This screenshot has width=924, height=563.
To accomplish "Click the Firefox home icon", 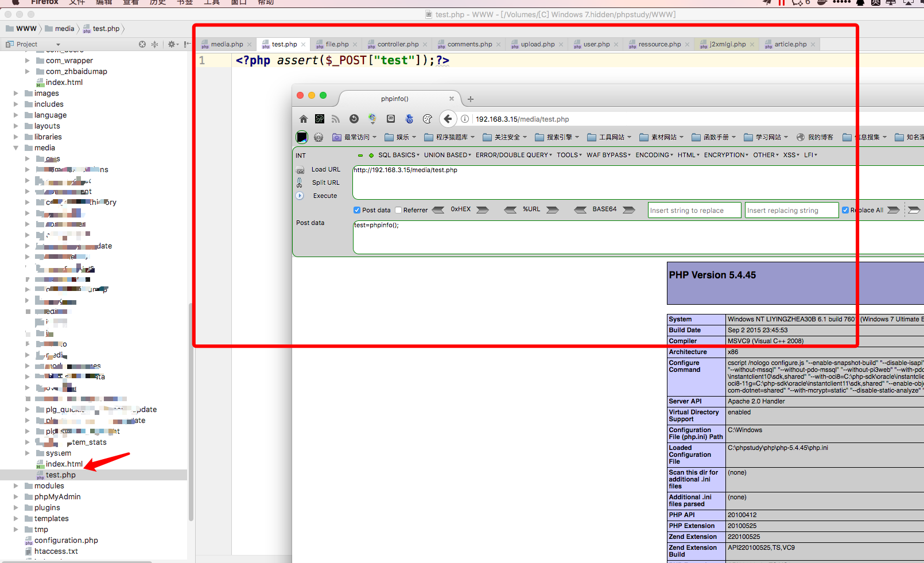I will click(304, 119).
